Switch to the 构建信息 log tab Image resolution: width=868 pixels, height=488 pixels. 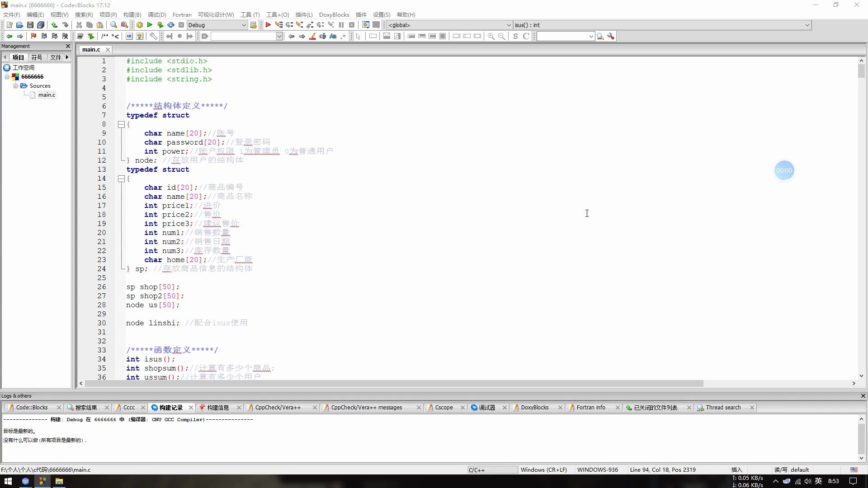pyautogui.click(x=218, y=407)
